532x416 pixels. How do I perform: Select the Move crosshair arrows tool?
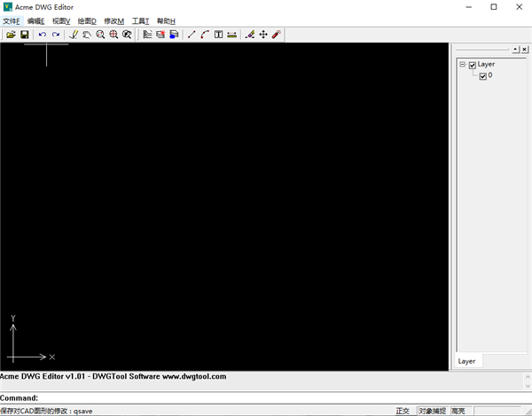[262, 35]
